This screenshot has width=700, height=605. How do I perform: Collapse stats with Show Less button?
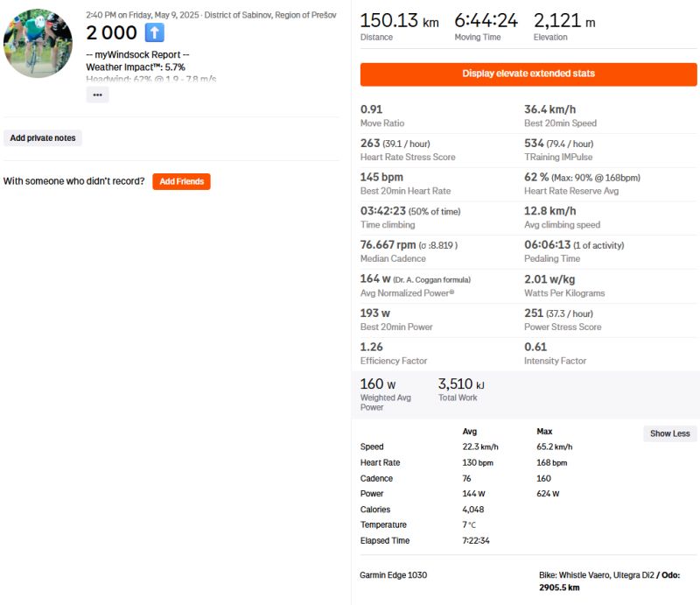point(669,433)
